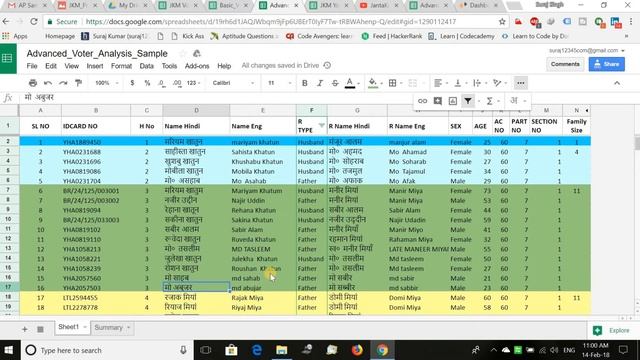The height and width of the screenshot is (360, 640).
Task: Click the document title Advanced_Voter_Analysis_Sample
Action: coord(97,53)
